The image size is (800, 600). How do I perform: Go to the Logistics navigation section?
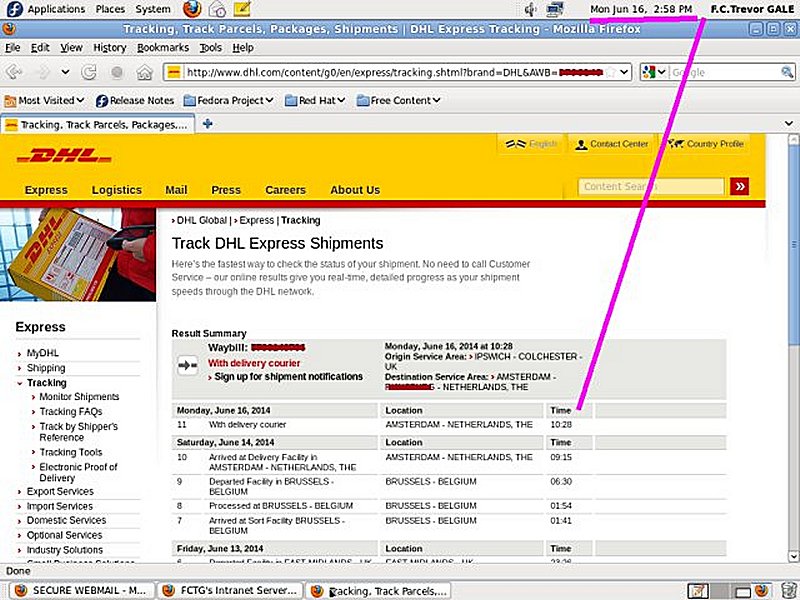[117, 190]
